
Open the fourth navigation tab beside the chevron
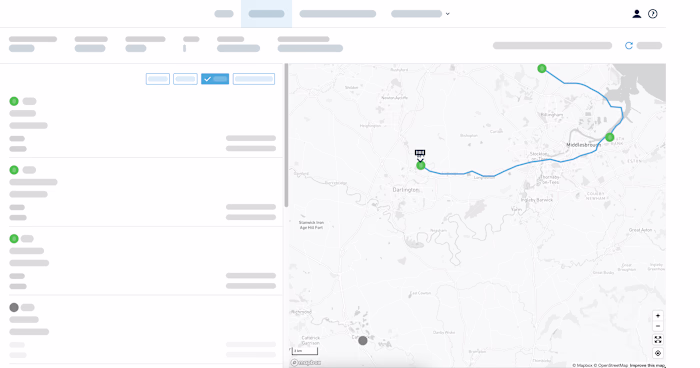(417, 14)
